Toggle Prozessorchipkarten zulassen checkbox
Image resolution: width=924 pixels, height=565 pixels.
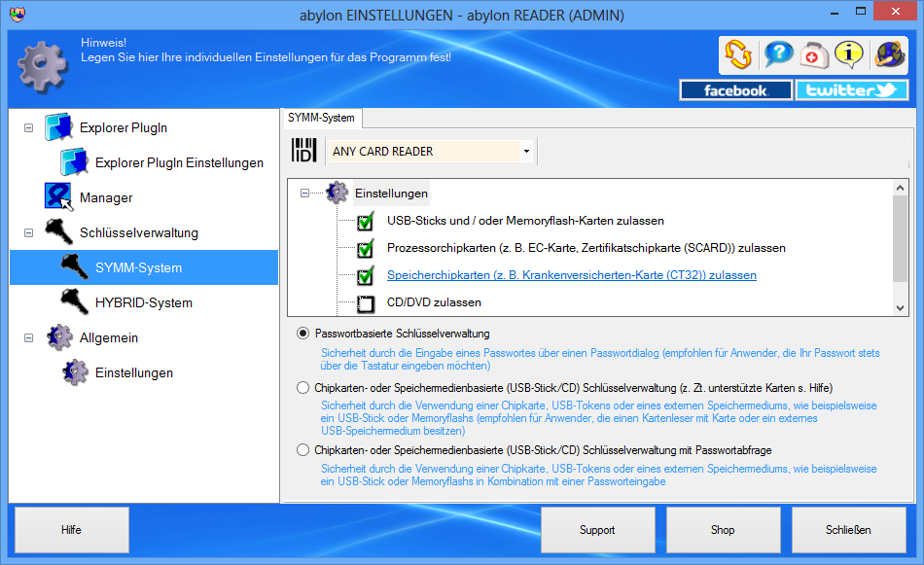tap(366, 249)
